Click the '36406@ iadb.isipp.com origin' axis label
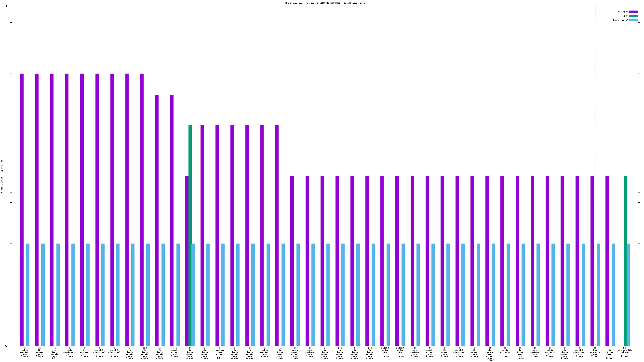This screenshot has height=362, width=644. coord(400,352)
